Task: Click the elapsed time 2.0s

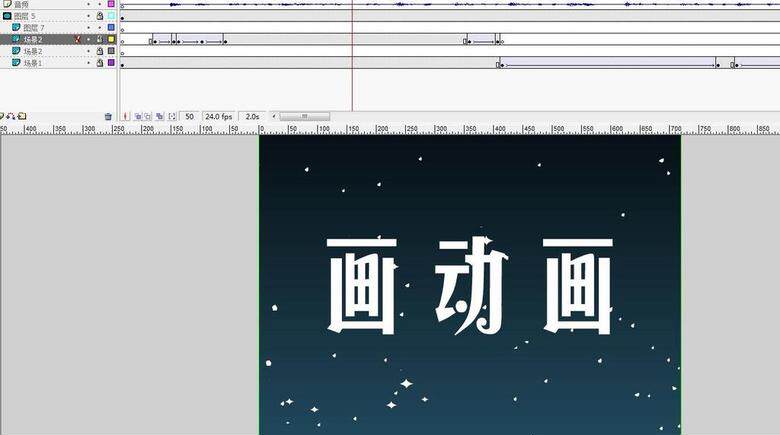Action: pyautogui.click(x=252, y=116)
